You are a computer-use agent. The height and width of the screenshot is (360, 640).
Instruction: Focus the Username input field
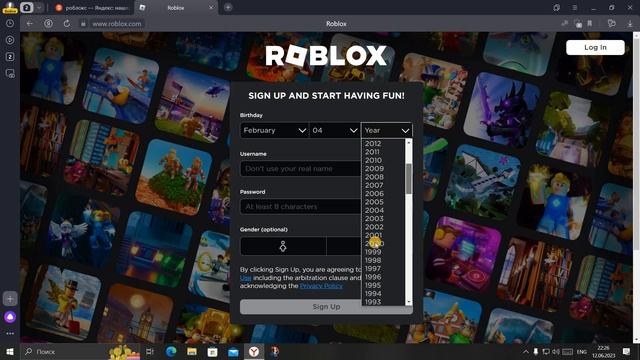pos(300,169)
